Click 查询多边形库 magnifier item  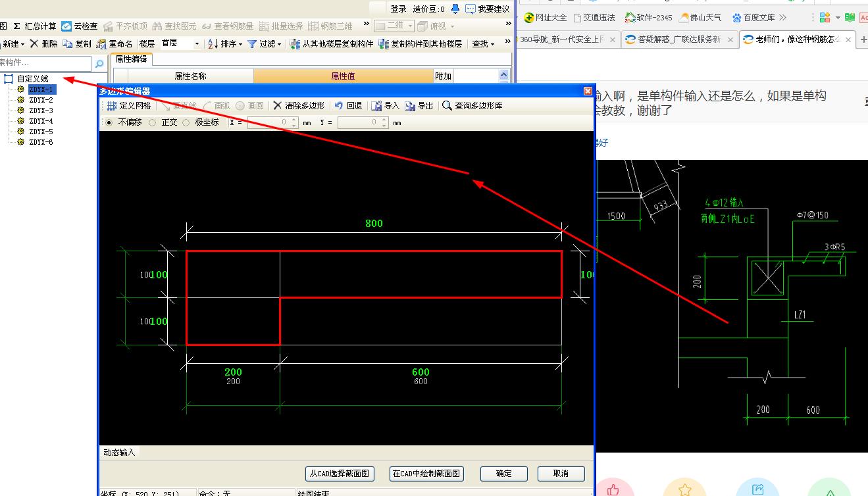tap(472, 105)
